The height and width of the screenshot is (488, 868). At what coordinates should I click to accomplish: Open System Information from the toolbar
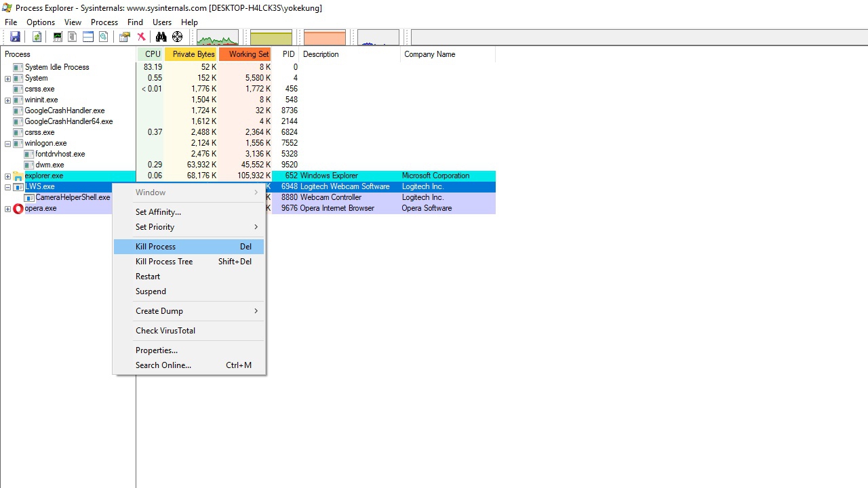tap(58, 37)
